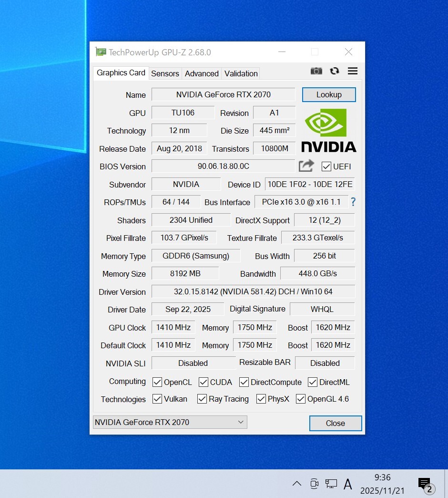
Task: Click the bus interface question mark icon
Action: (353, 202)
